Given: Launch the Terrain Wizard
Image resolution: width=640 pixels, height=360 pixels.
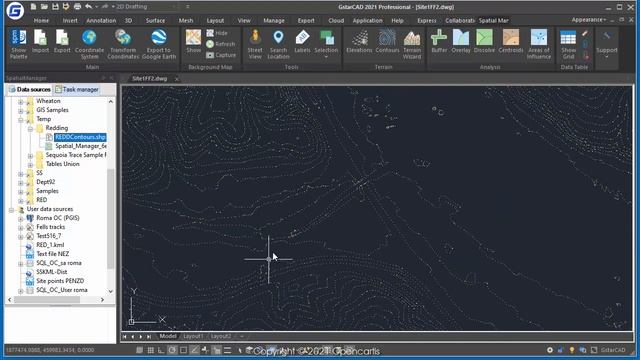Looking at the screenshot, I should tap(412, 44).
